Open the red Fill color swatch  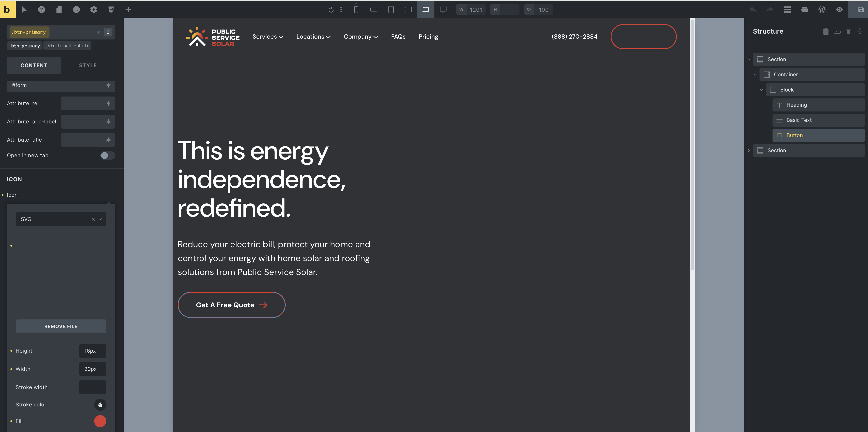pyautogui.click(x=100, y=421)
